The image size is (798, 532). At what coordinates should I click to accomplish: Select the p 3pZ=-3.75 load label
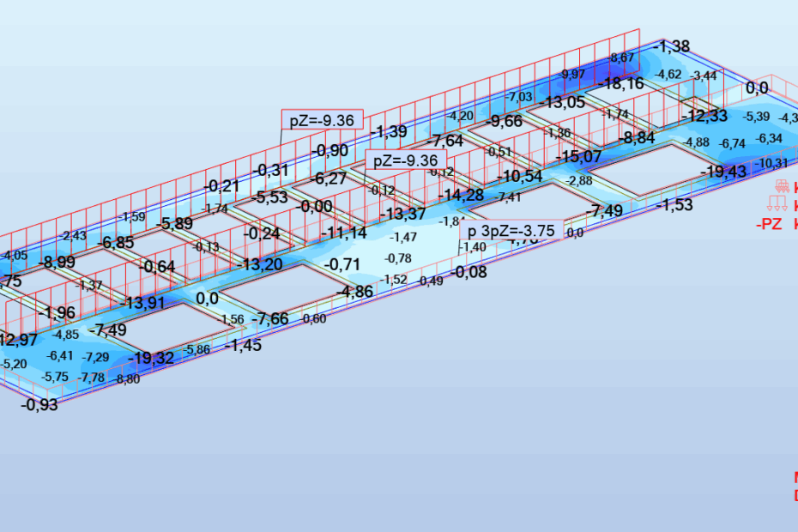pos(511,231)
